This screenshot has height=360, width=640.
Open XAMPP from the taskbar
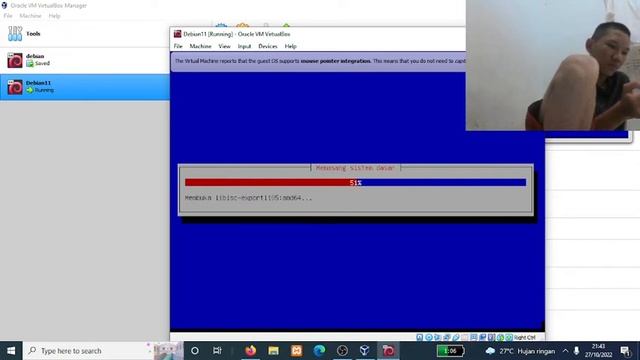coord(296,351)
